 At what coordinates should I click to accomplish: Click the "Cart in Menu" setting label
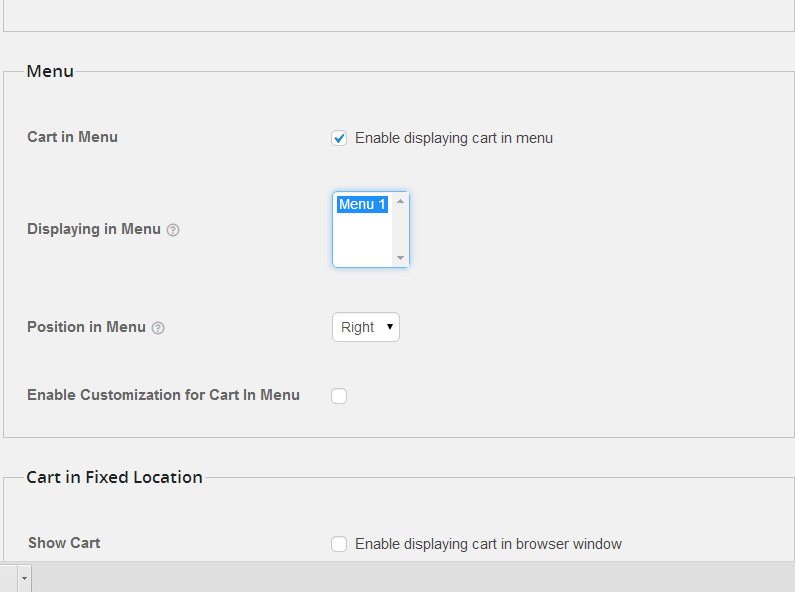tap(72, 137)
